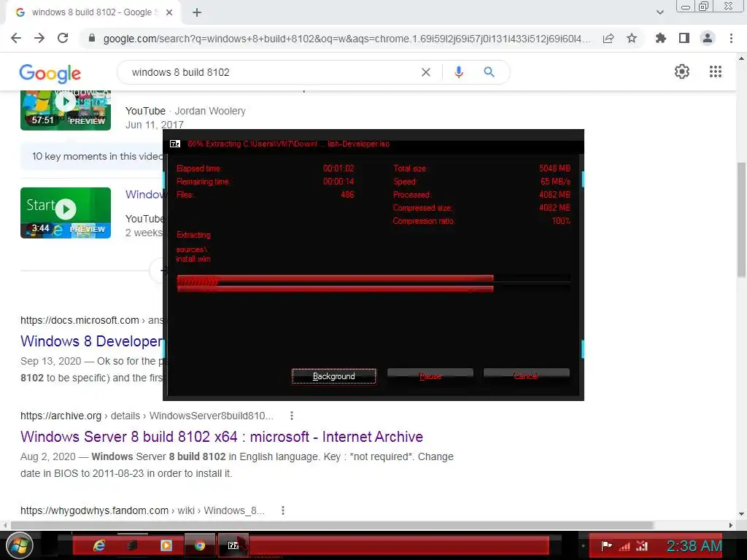Click the Google logo
Image resolution: width=747 pixels, height=560 pixels.
tap(50, 74)
